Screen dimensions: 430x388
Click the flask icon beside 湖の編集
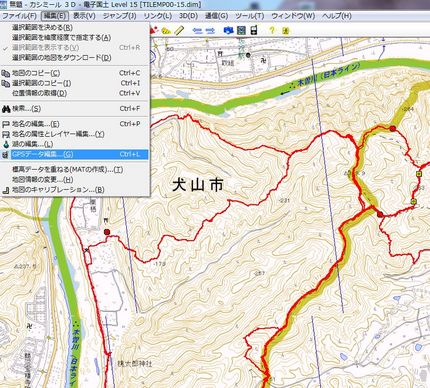click(6, 144)
